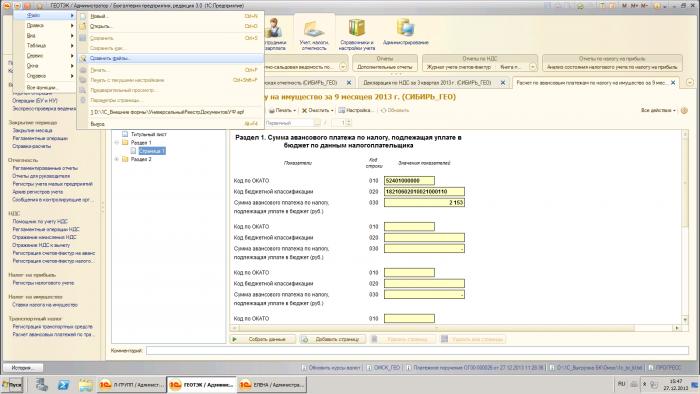The width and height of the screenshot is (700, 394).
Task: Open Регламентированные отчеты link in sidebar
Action: pyautogui.click(x=45, y=168)
